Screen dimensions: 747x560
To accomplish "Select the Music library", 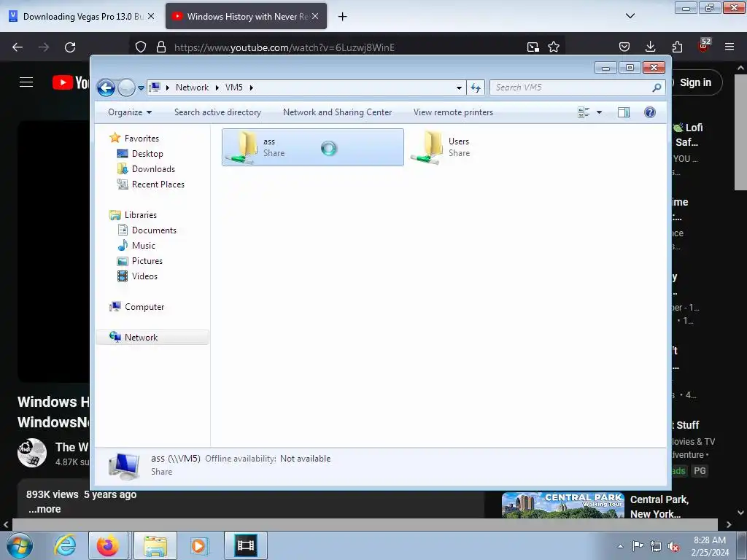I will (144, 245).
